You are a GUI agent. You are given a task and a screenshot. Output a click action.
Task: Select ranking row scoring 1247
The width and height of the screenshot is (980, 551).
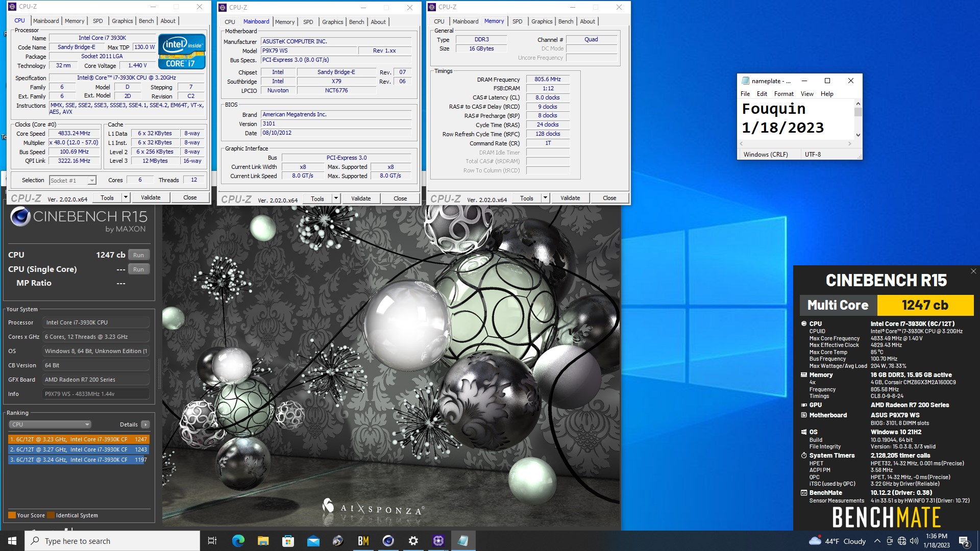click(79, 439)
